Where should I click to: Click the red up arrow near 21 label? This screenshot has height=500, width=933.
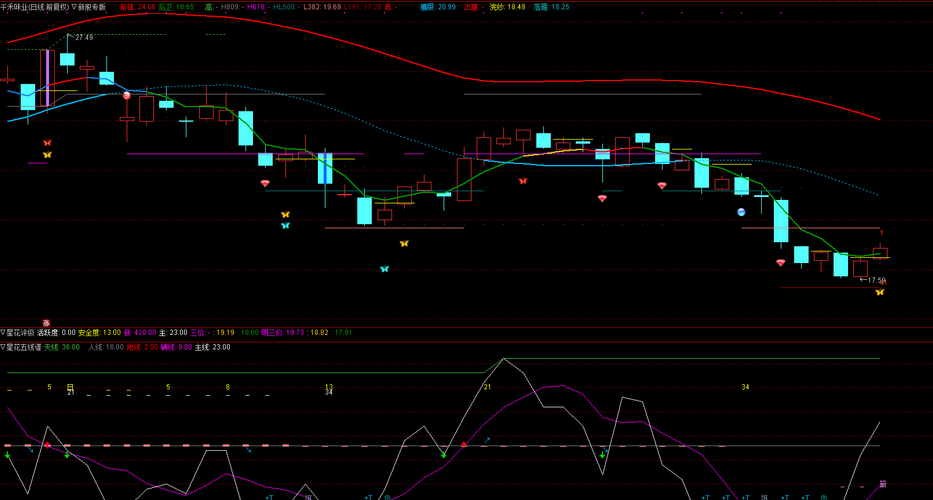point(464,445)
